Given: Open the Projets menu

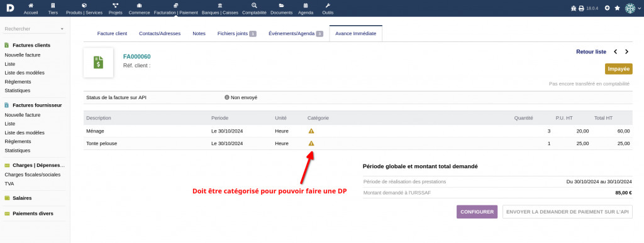Looking at the screenshot, I should point(116,9).
